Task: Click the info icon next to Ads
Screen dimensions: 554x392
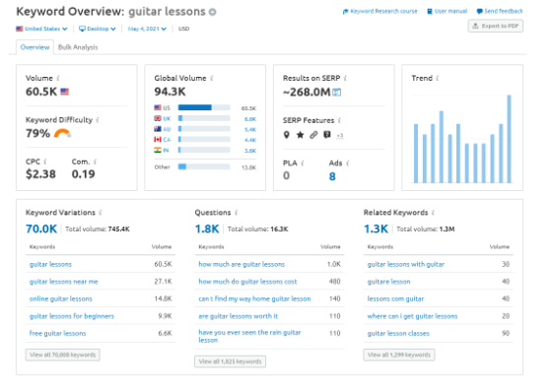Action: click(348, 163)
